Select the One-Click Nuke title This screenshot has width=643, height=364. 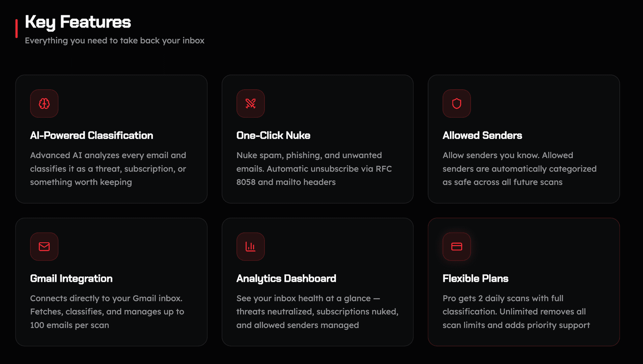pyautogui.click(x=273, y=135)
